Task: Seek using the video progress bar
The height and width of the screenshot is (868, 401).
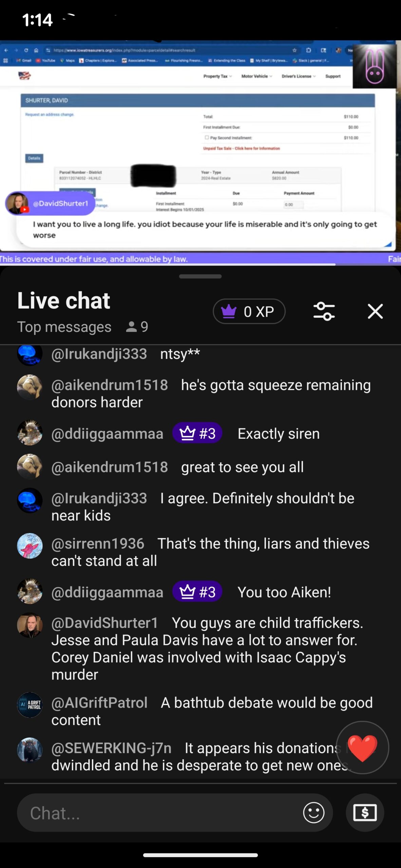Action: (200, 264)
